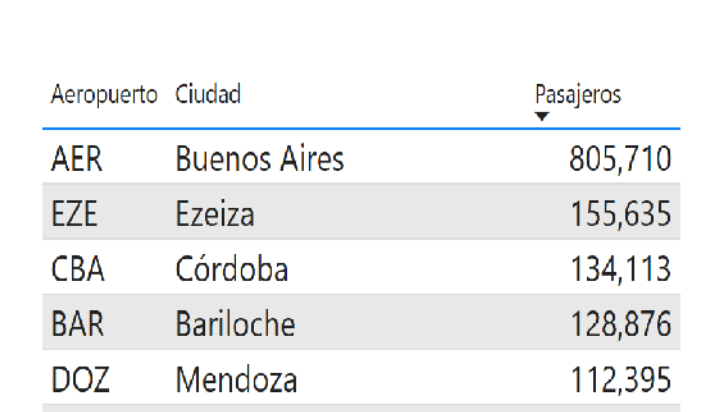Select the Ezeiza city cell
728x412 pixels.
tap(215, 214)
